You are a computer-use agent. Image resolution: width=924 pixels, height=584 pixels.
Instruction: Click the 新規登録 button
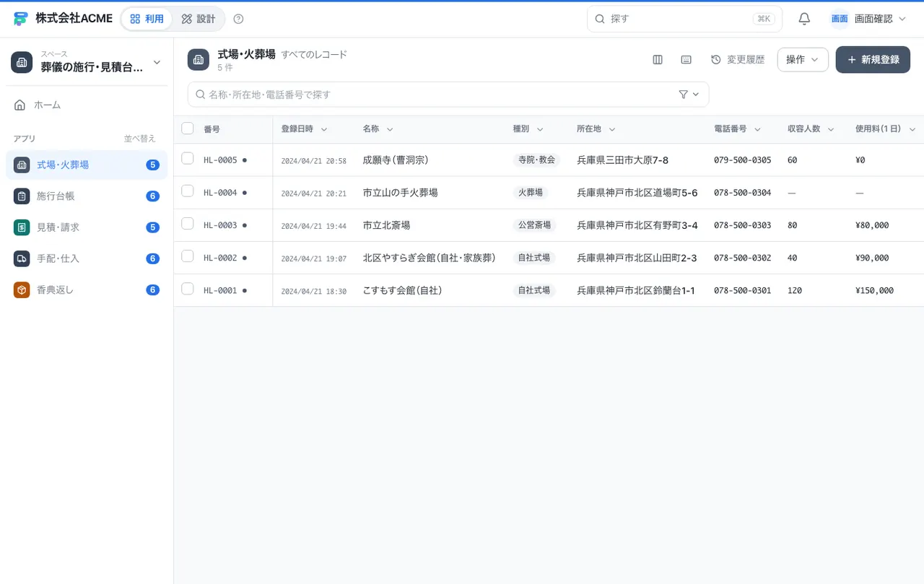[873, 60]
